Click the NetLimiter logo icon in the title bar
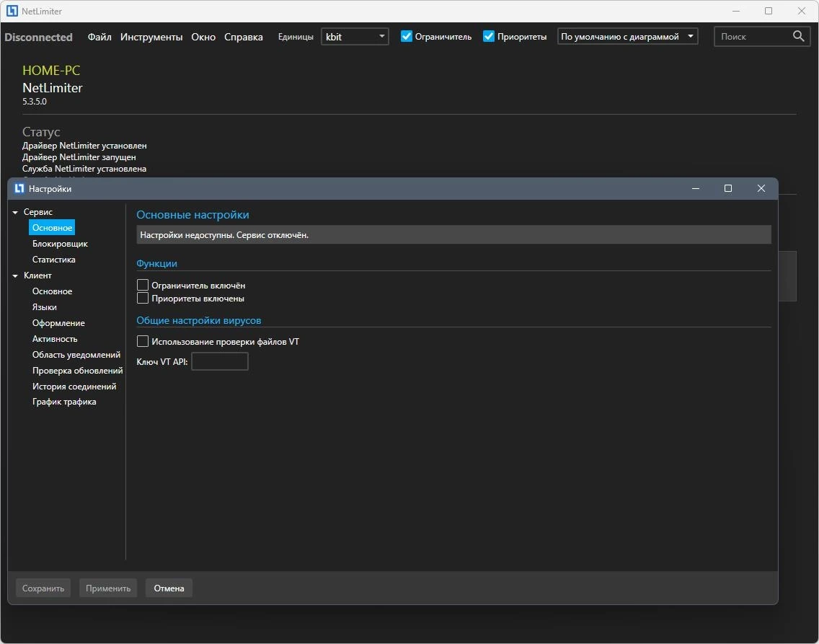819x644 pixels. tap(12, 11)
